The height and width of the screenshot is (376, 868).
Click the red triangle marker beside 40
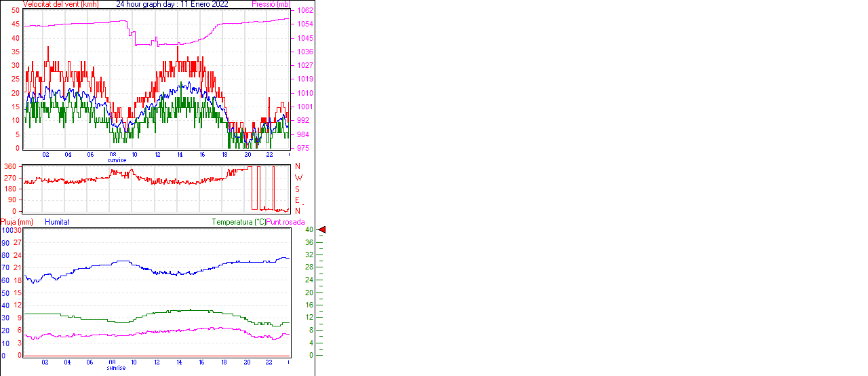point(322,230)
